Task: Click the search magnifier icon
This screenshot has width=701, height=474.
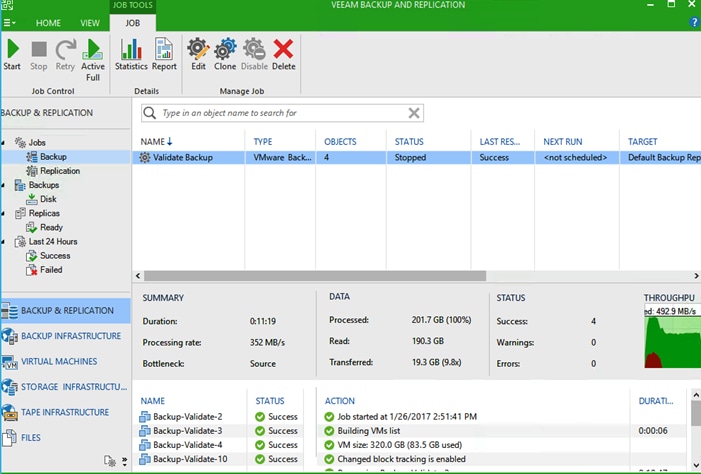Action: [x=150, y=113]
